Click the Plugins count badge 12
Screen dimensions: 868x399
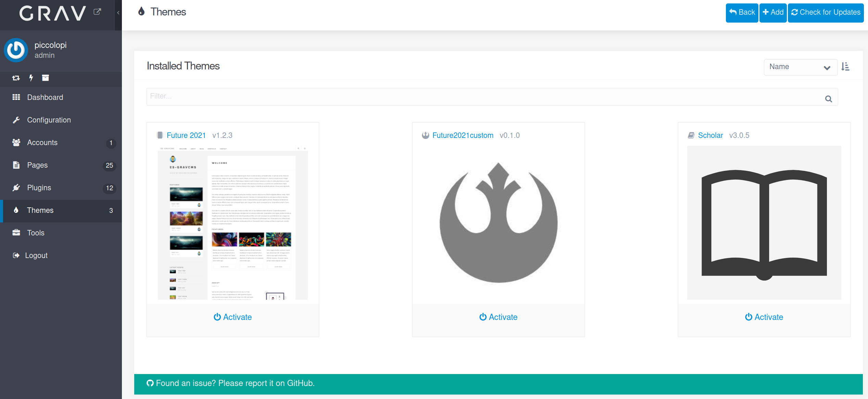[110, 188]
